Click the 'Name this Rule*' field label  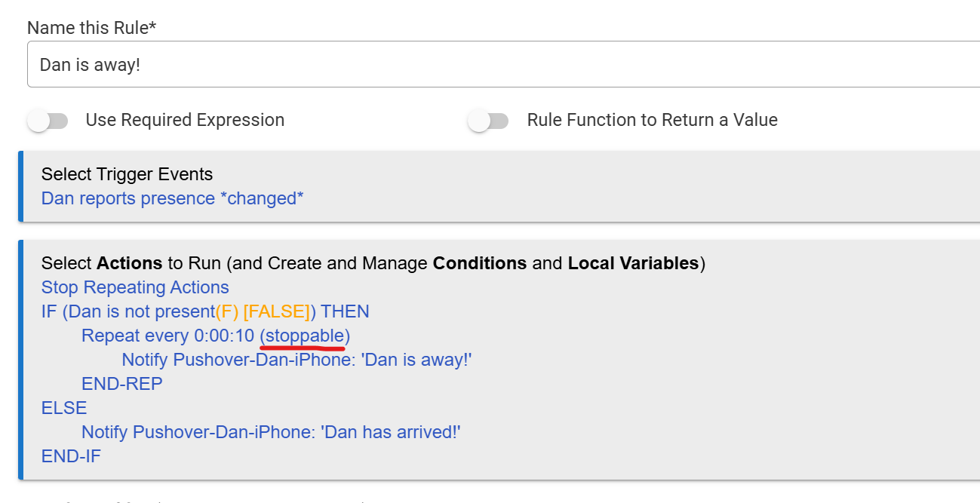[x=91, y=28]
